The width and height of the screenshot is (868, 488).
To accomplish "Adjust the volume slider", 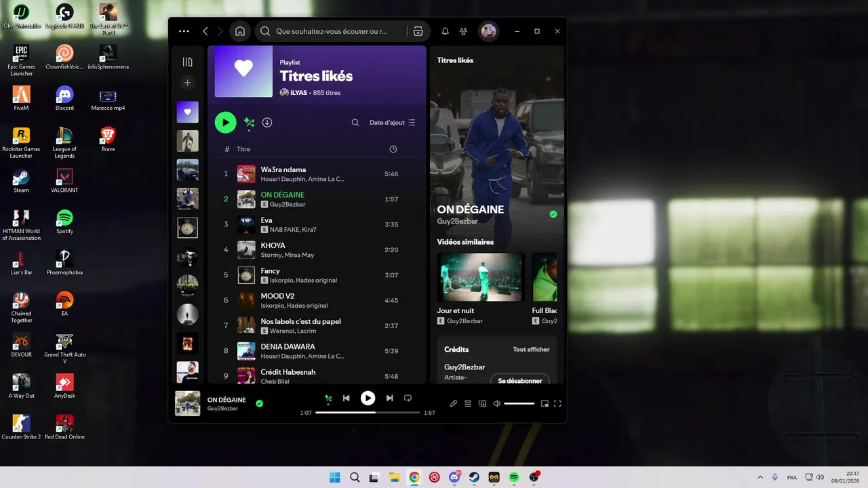I will click(x=519, y=403).
